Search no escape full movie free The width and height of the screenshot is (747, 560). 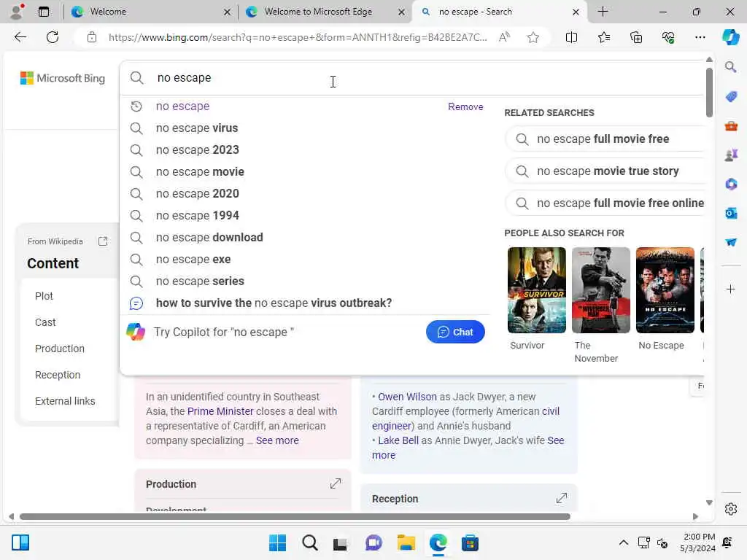[604, 139]
